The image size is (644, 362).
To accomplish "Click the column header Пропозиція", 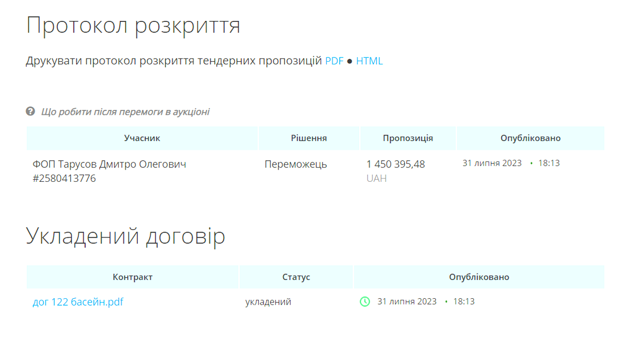I will pyautogui.click(x=407, y=138).
